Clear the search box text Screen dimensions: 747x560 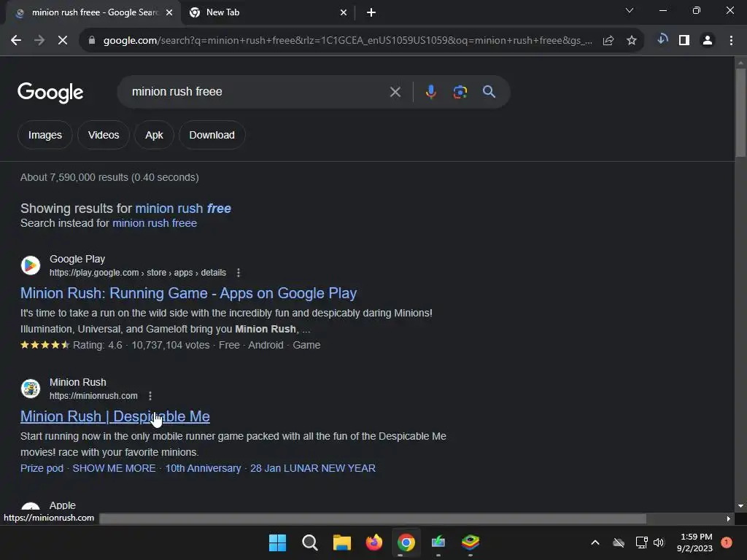click(395, 92)
